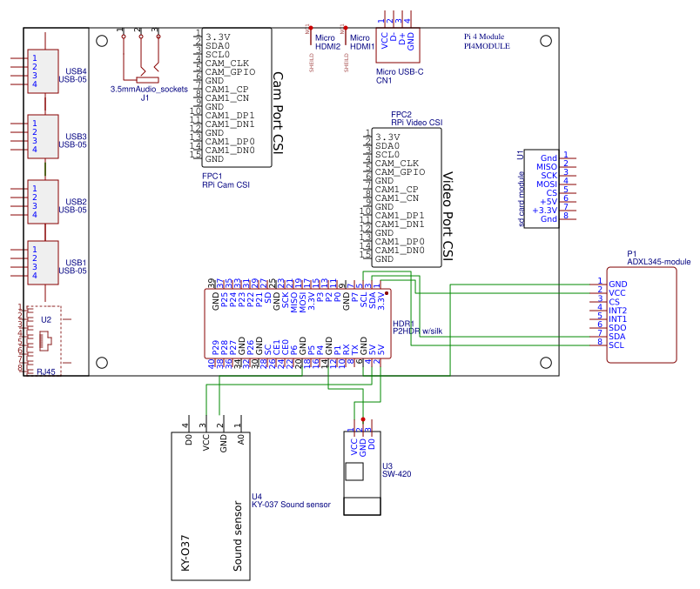Click the "RPi Video CSI" label
The height and width of the screenshot is (589, 700).
tap(417, 123)
